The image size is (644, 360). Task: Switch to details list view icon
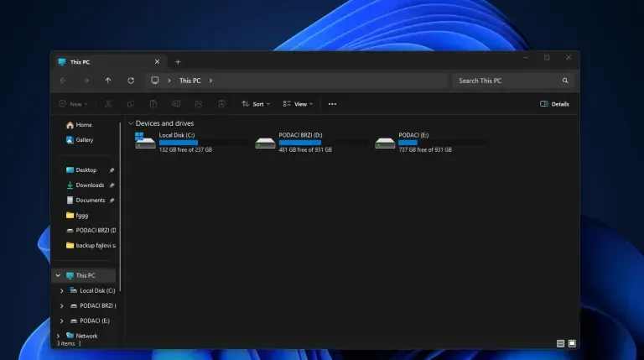(x=560, y=343)
